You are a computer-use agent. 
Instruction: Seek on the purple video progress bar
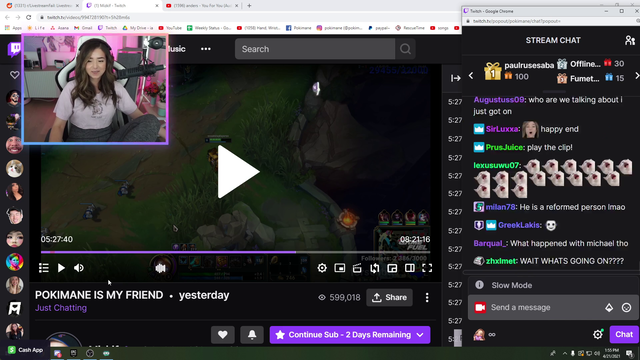click(x=235, y=252)
